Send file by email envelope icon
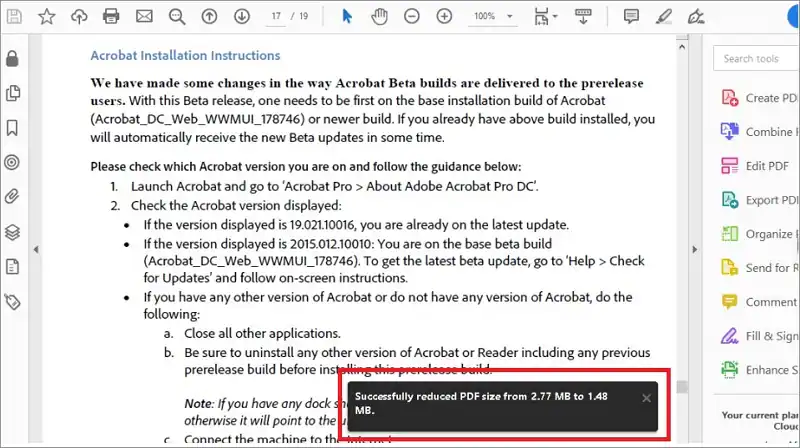Viewport: 800px width, 448px height. coord(144,16)
